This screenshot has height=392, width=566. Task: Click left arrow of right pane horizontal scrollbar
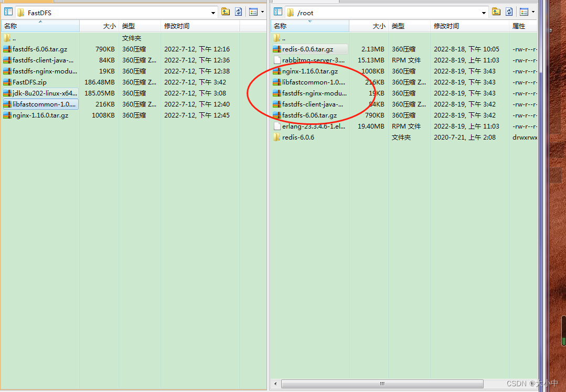pos(275,384)
